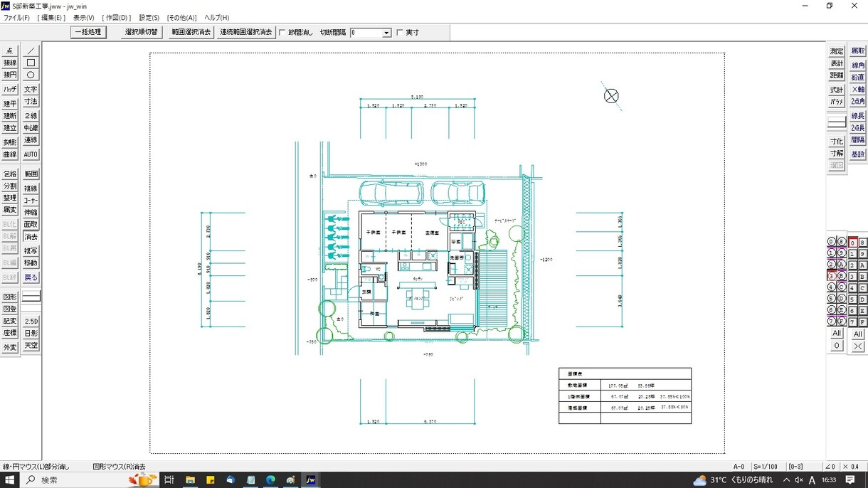
Task: Select the rectangle drawing tool icon
Action: click(x=31, y=63)
